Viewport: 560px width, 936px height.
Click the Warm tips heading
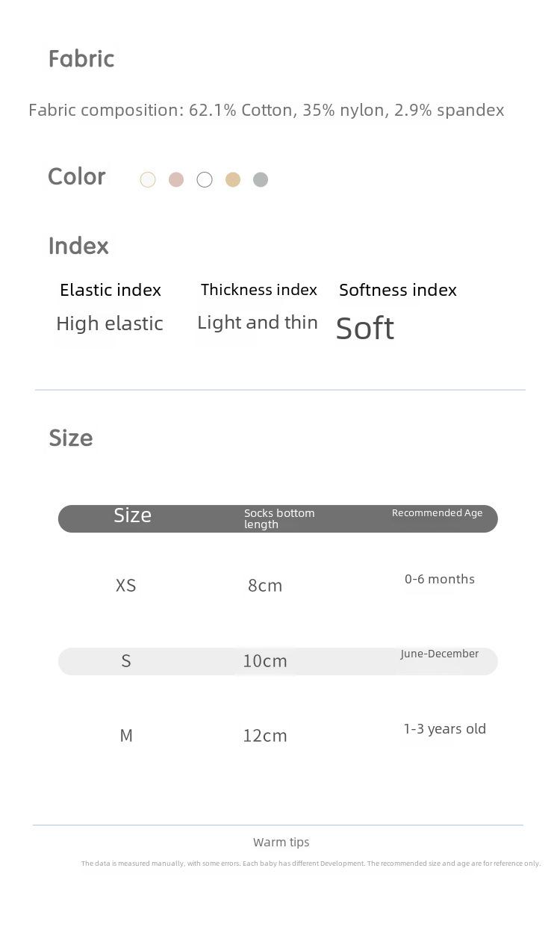click(x=281, y=842)
